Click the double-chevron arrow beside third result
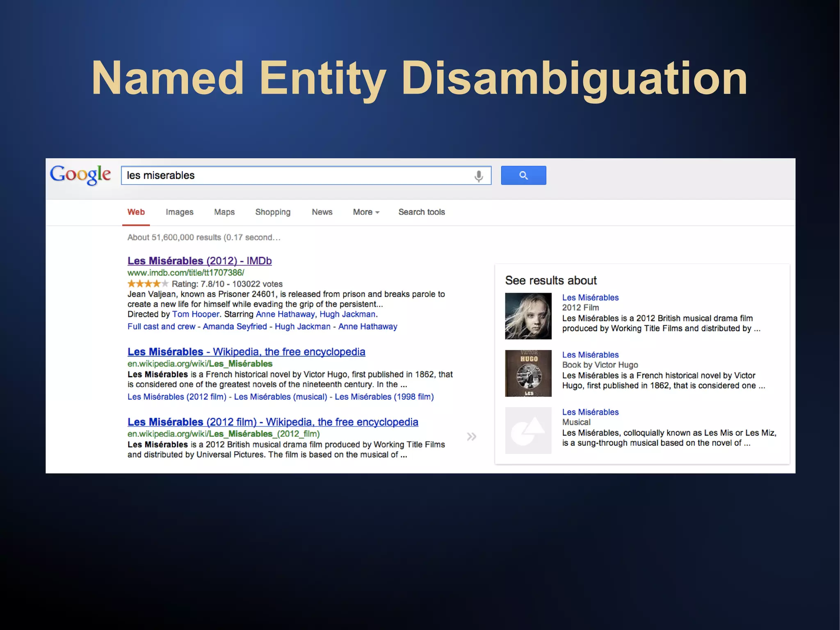Viewport: 840px width, 630px height. (x=472, y=437)
